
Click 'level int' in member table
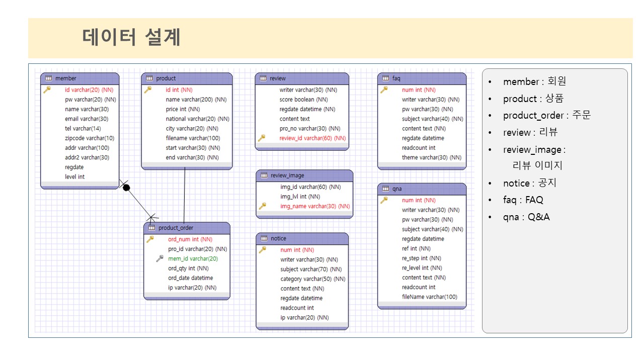point(75,177)
